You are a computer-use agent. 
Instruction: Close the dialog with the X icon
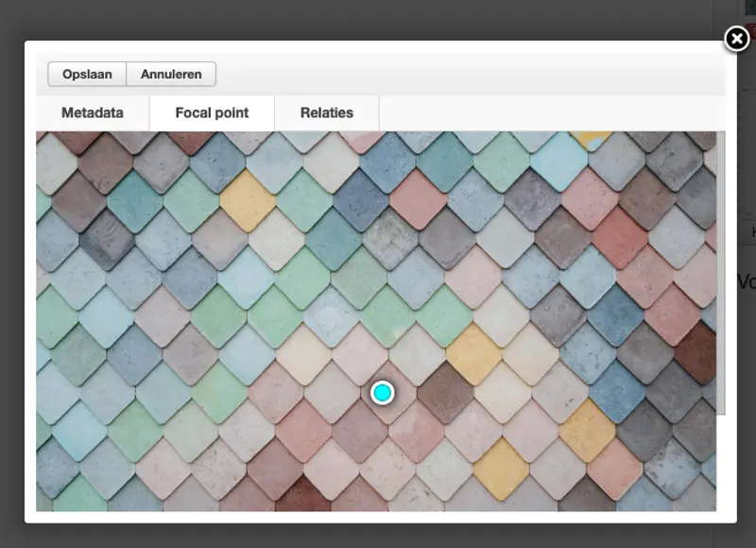736,39
